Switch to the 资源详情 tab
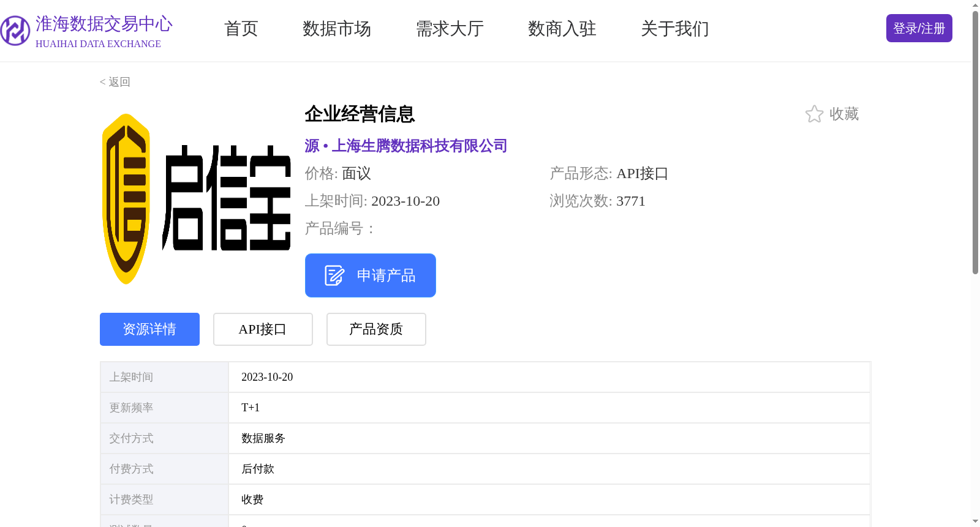This screenshot has width=980, height=527. click(149, 329)
